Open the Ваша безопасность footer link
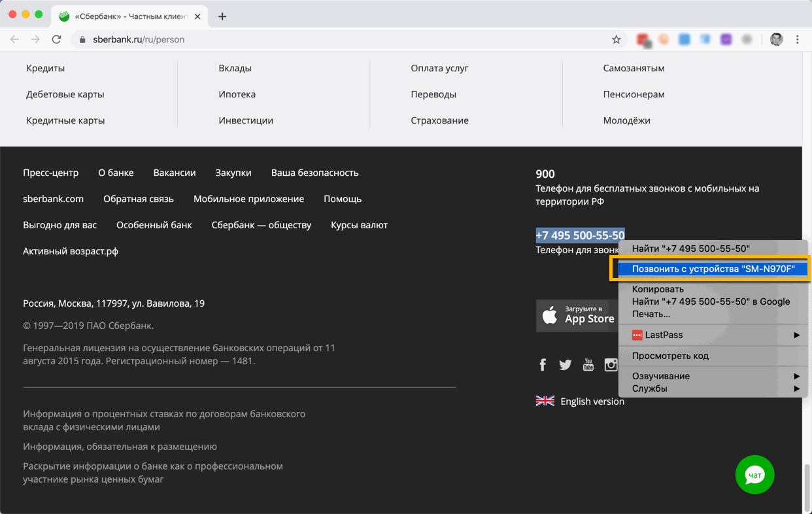This screenshot has height=514, width=812. 315,173
